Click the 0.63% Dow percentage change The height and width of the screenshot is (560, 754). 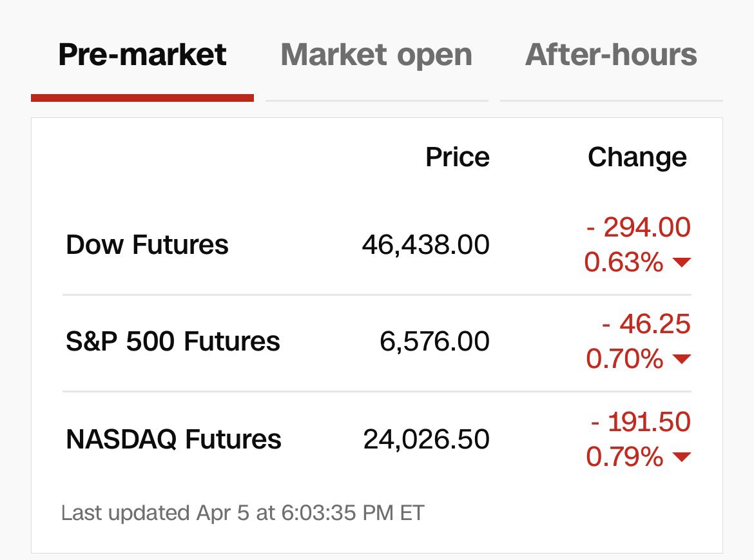point(624,262)
